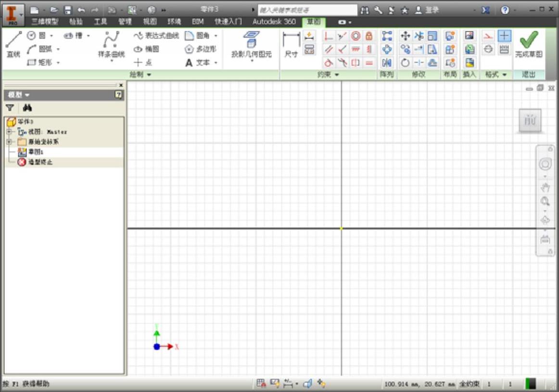Toggle the show all constraints status icon
Screen dimensions: 559x392
[274, 383]
